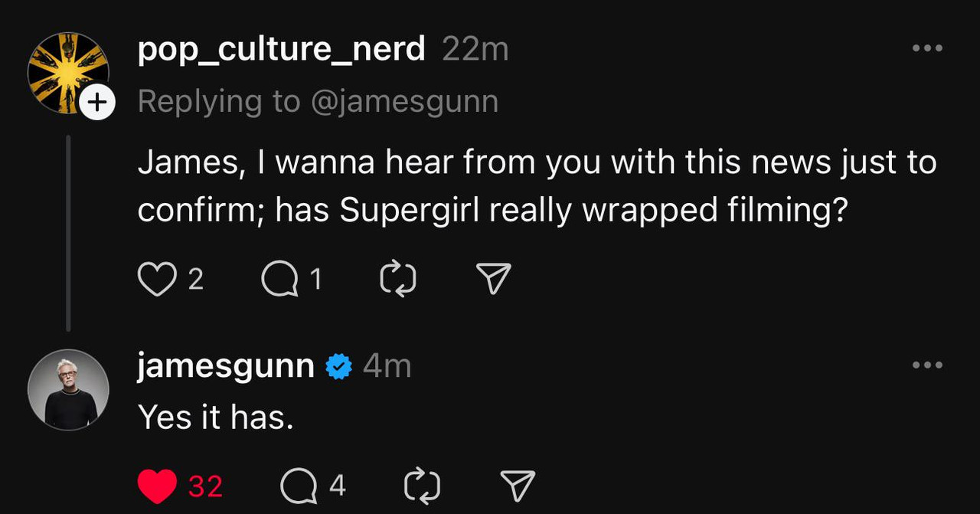Click the @jamesgunn mention in Replying to

pyautogui.click(x=404, y=101)
